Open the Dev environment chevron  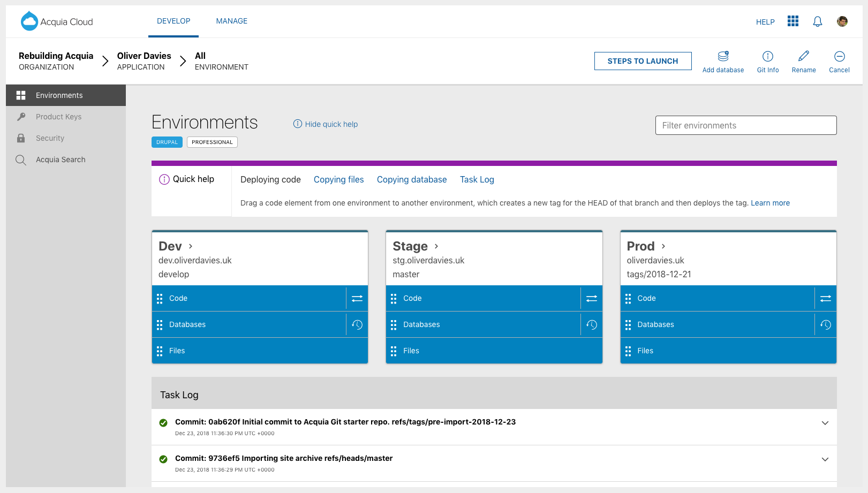(191, 246)
